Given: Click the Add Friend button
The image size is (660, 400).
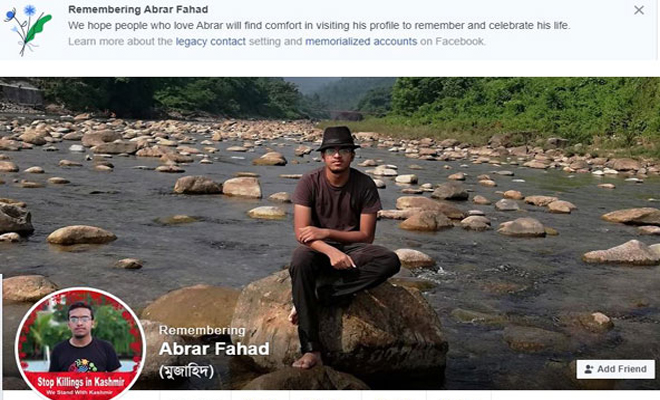Looking at the screenshot, I should (615, 369).
